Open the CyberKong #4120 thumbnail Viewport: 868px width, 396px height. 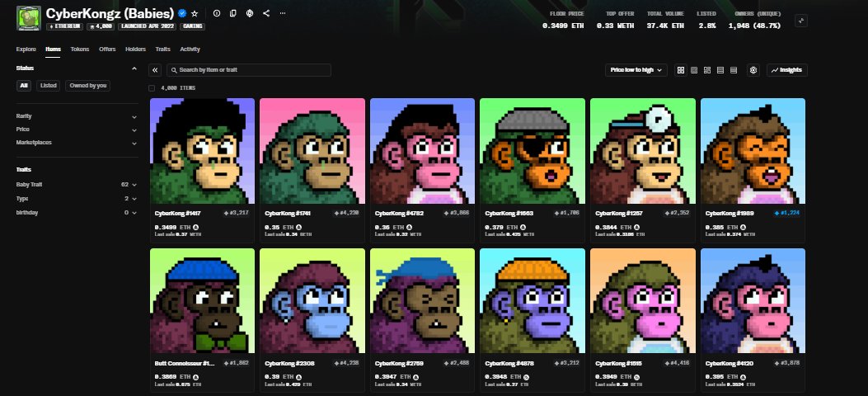point(753,301)
